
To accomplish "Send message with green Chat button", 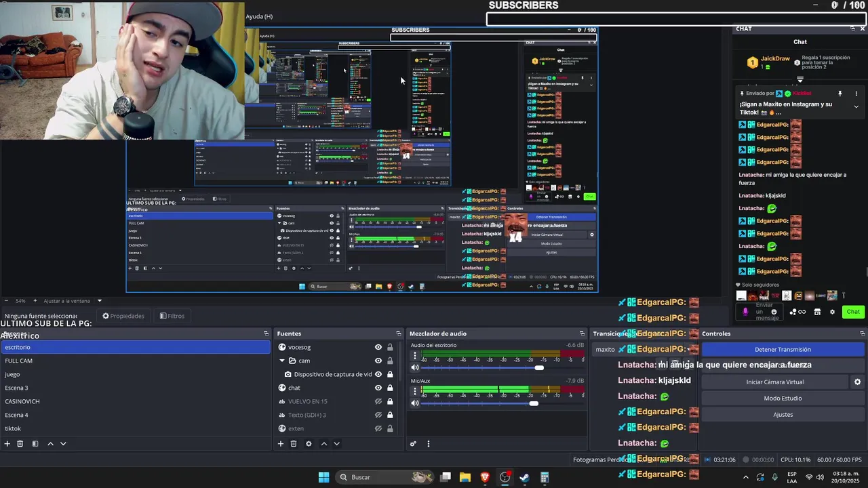I will tap(852, 312).
